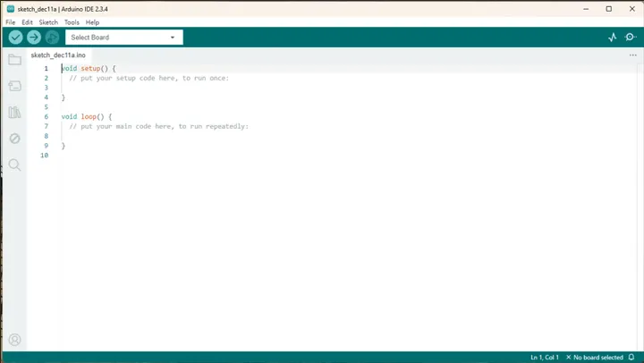
Task: Select the sketch_dec11a.ino tab
Action: [x=58, y=55]
